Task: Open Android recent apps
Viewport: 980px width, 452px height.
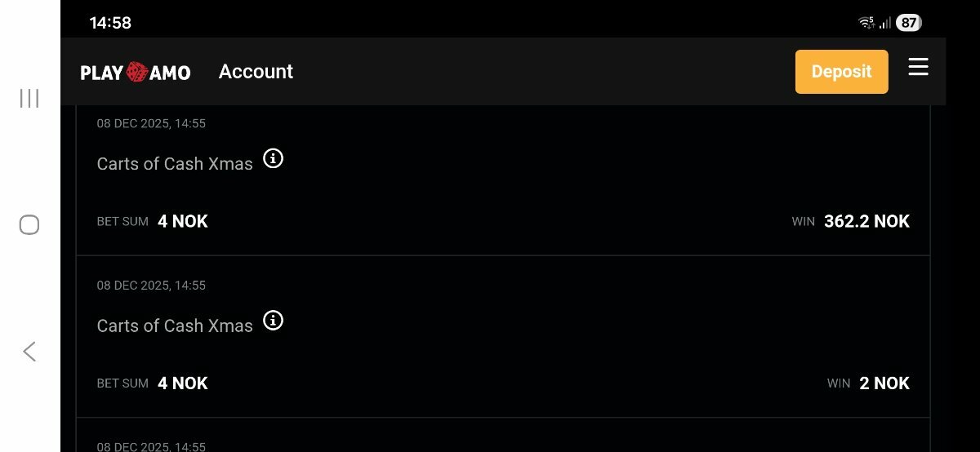Action: coord(29,99)
